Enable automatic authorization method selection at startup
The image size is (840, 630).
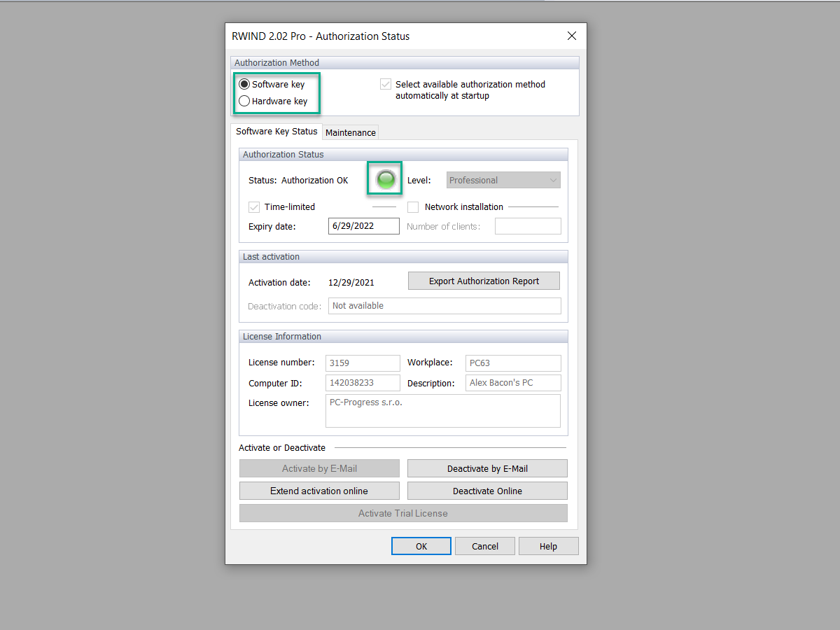386,83
